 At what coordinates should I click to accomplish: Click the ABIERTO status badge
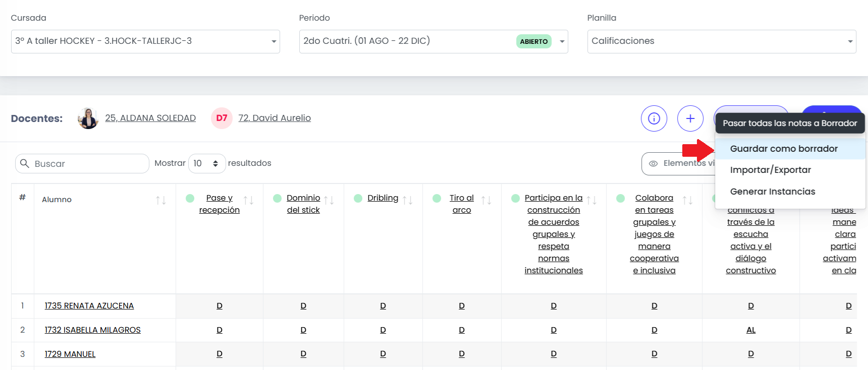coord(534,41)
